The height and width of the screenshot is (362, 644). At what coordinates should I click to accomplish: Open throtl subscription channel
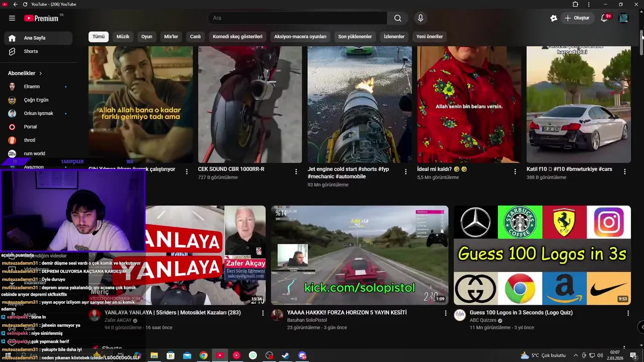click(38, 140)
